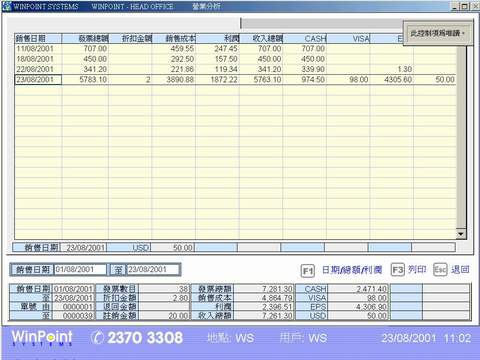480x360 pixels.
Task: Click the end date field 23/08/2001
Action: 153,269
